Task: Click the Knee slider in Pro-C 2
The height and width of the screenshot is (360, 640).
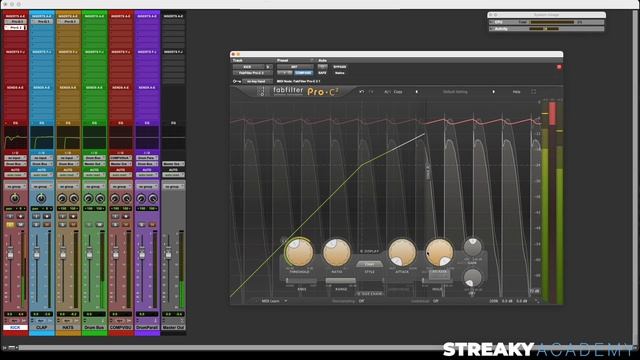Action: [x=301, y=281]
